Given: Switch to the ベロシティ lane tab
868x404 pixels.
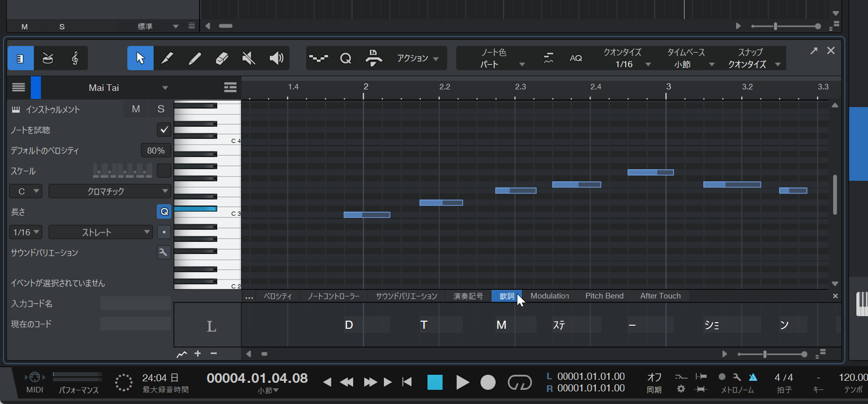Looking at the screenshot, I should pyautogui.click(x=278, y=296).
